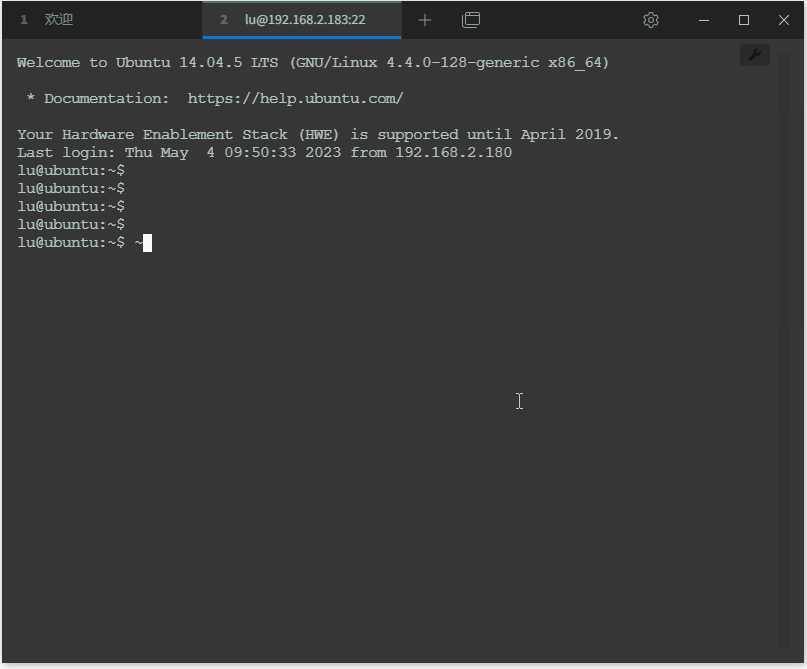Viewport: 807px width, 669px height.
Task: Open settings via the gear icon
Action: [x=651, y=20]
